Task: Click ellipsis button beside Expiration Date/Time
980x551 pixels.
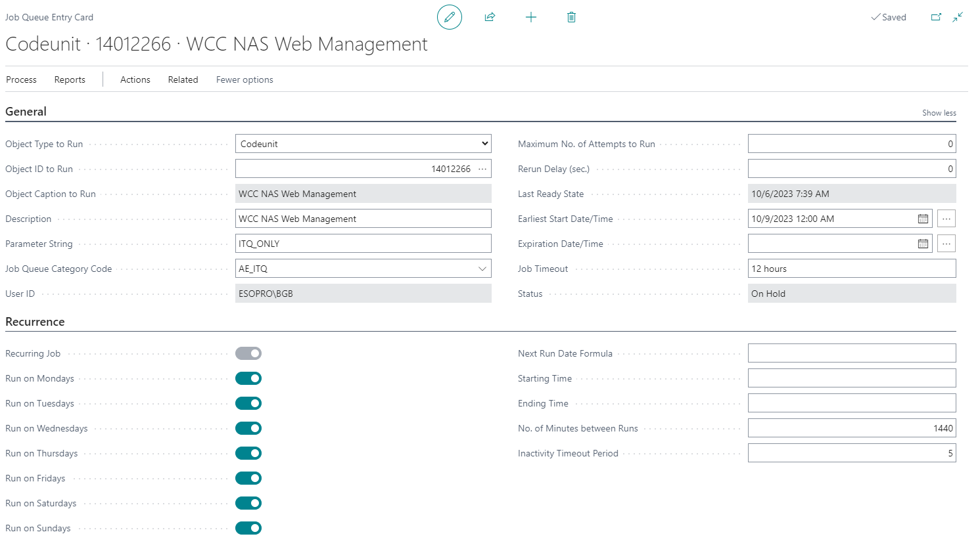Action: [946, 244]
